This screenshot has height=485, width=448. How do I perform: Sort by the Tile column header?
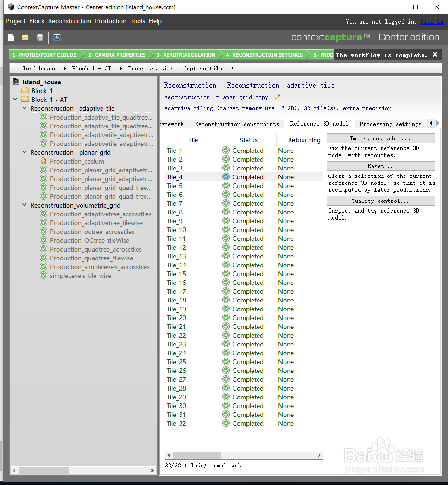[193, 140]
